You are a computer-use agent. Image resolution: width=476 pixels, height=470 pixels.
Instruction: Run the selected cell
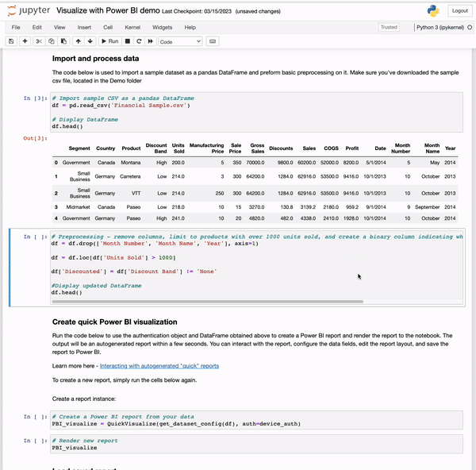coord(110,41)
